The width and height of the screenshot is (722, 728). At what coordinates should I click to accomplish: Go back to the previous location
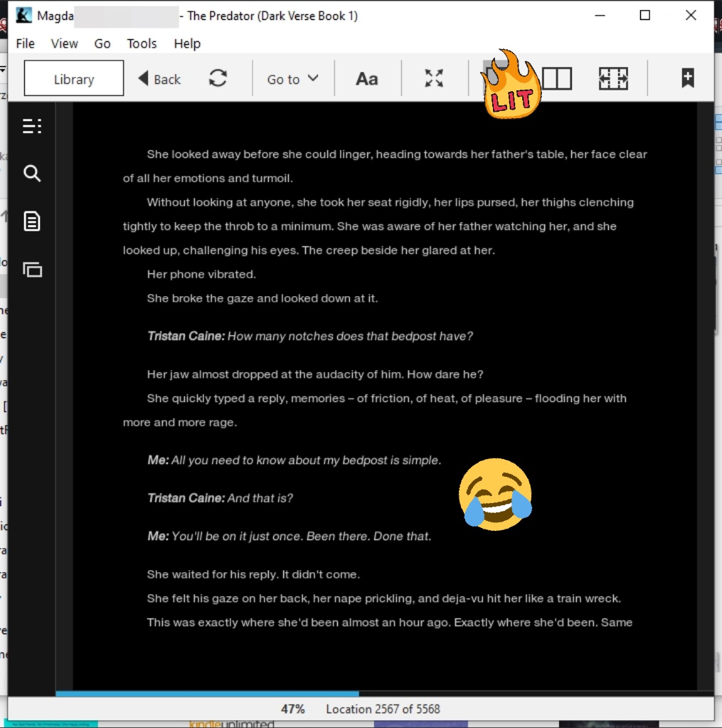click(x=159, y=79)
